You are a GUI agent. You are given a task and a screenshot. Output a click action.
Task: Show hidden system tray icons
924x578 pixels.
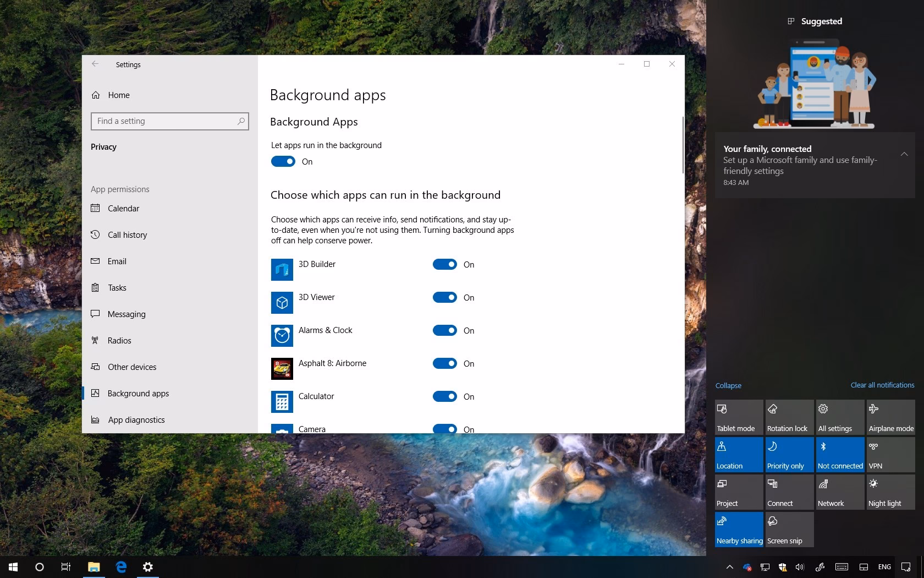coord(729,566)
